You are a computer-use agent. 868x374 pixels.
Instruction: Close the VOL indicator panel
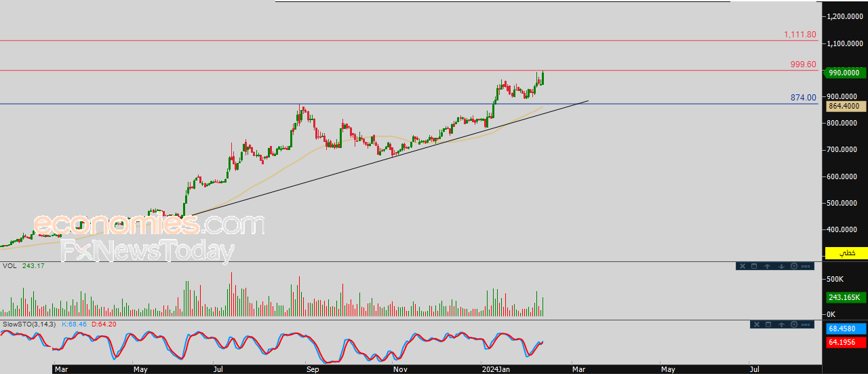pos(743,266)
